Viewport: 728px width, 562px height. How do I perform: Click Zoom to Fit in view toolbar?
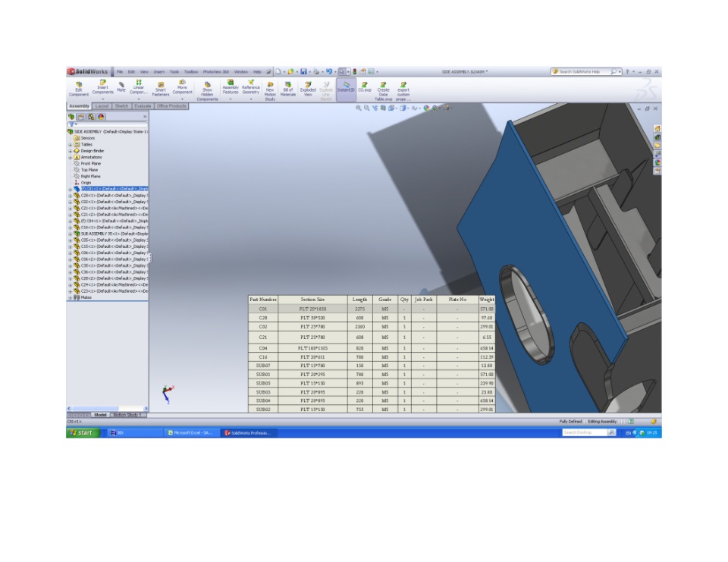point(358,108)
